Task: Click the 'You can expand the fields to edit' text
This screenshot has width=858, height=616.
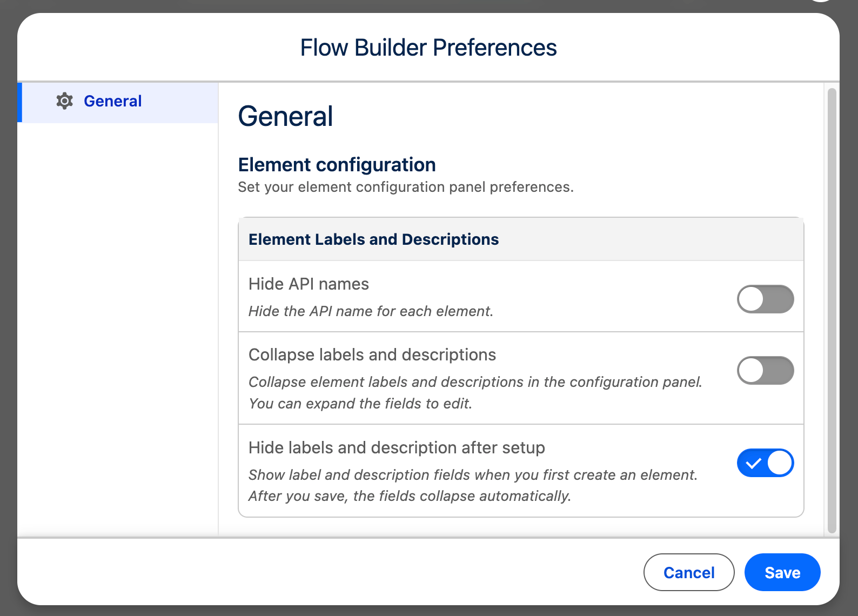Action: [360, 404]
